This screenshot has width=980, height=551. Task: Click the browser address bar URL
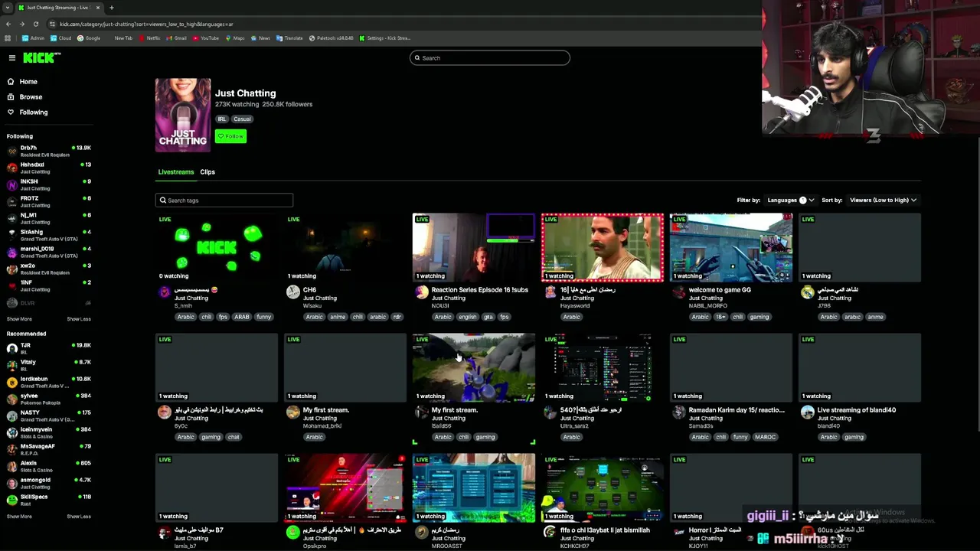coord(146,24)
